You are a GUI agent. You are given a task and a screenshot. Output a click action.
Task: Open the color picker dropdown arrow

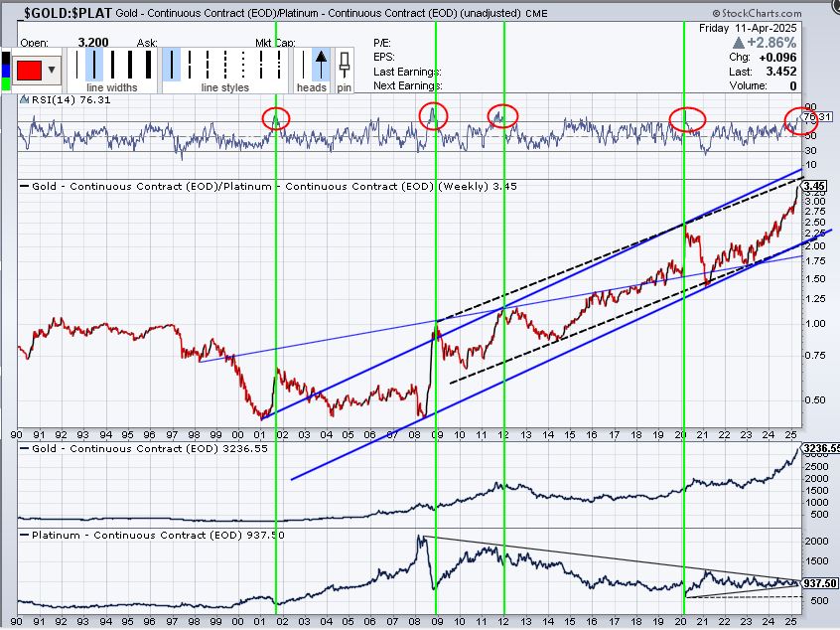tap(52, 70)
